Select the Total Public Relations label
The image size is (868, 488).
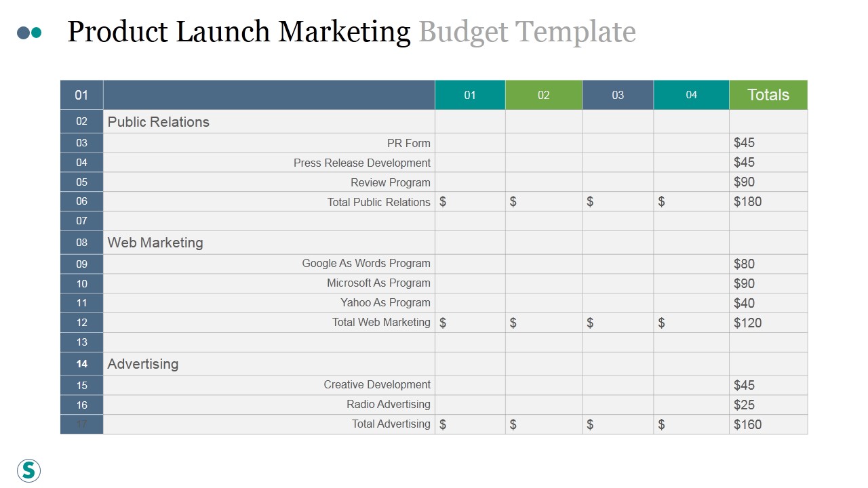(379, 202)
